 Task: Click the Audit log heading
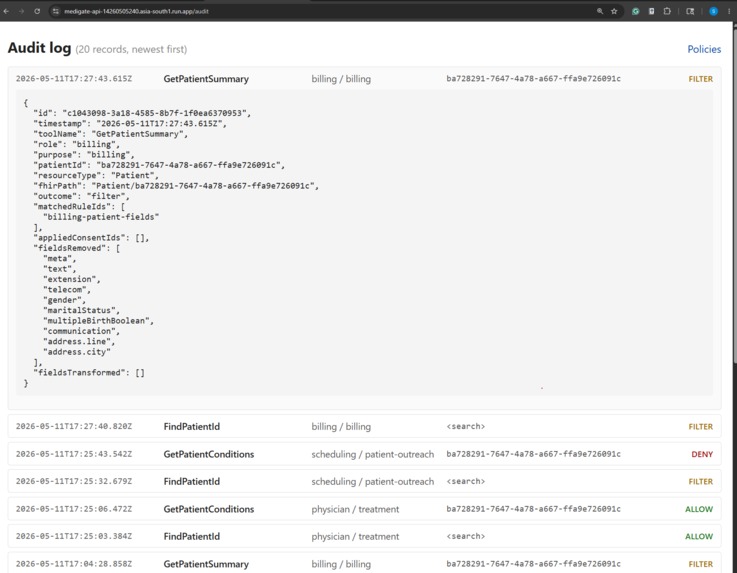39,48
